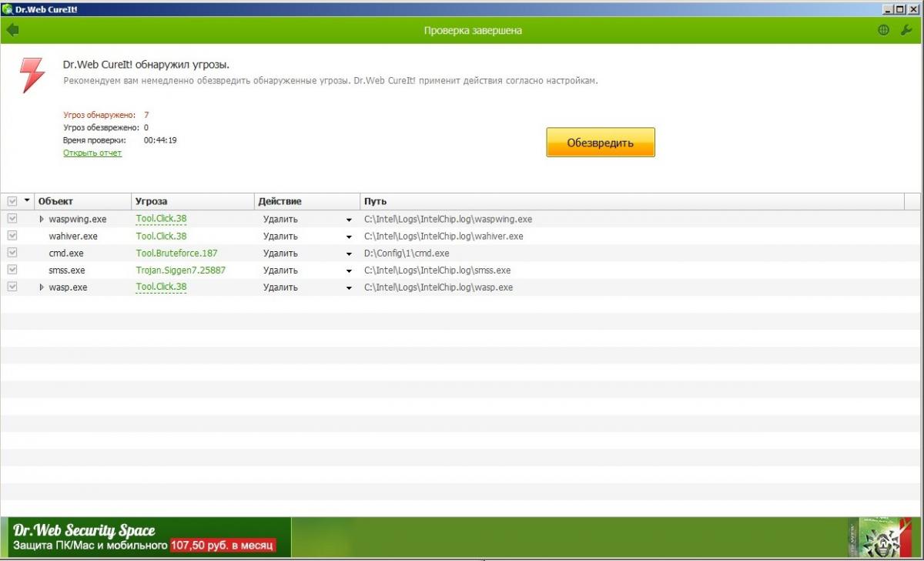Click Dr.Web CureIt! title bar icon
924x561 pixels.
coord(7,8)
